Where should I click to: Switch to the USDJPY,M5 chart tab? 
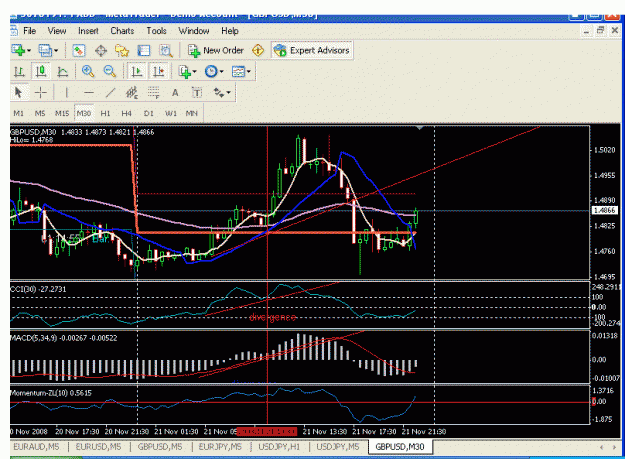(338, 447)
